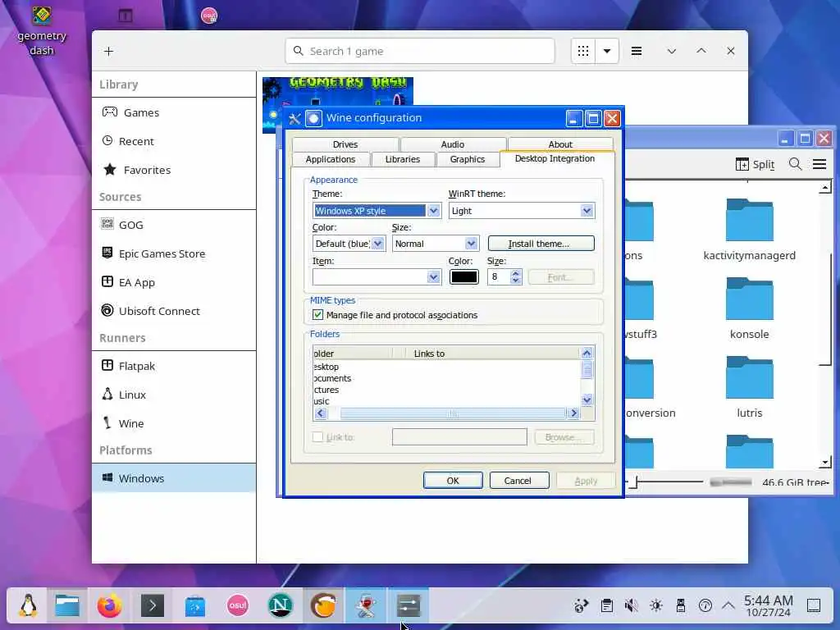The width and height of the screenshot is (840, 630).
Task: Switch to the Drives tab
Action: (x=345, y=144)
